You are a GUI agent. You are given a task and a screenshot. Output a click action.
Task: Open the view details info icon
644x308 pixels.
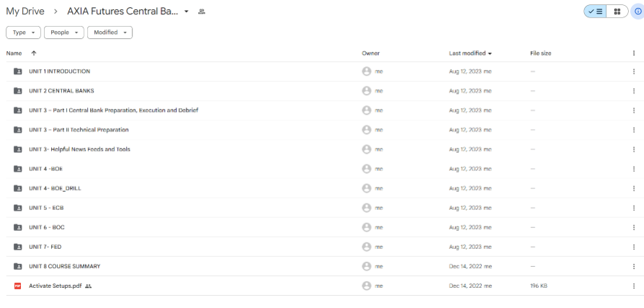(638, 12)
